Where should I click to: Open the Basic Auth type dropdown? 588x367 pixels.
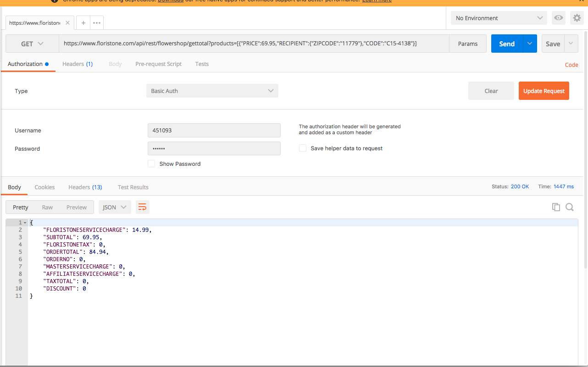[212, 91]
